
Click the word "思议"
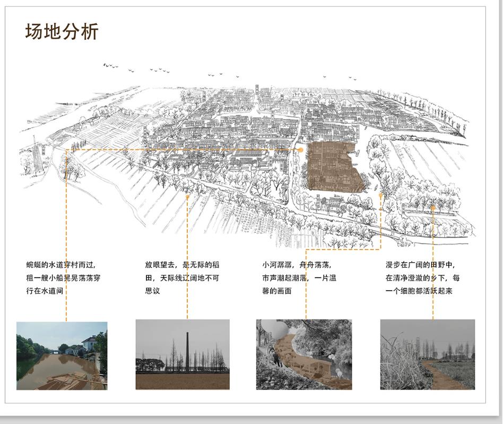coord(152,291)
